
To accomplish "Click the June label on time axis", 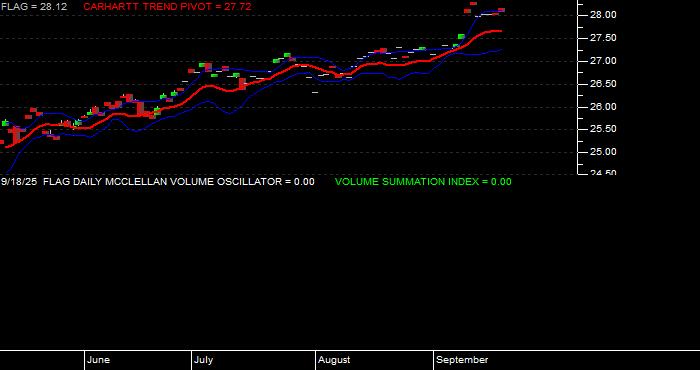I will tap(98, 360).
